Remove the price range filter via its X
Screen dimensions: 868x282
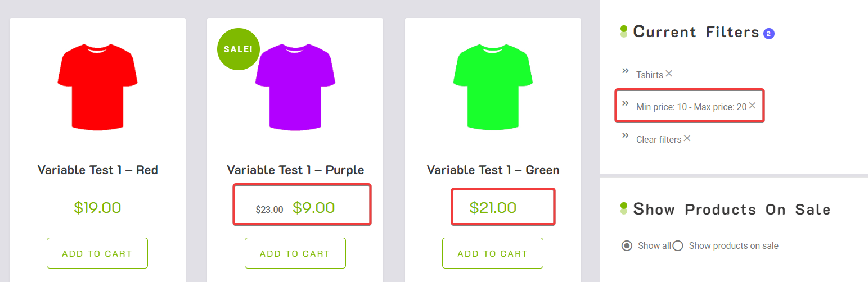(x=752, y=106)
